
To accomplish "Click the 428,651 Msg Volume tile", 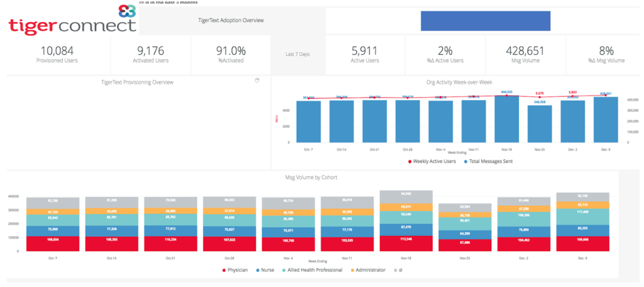I will click(x=525, y=55).
